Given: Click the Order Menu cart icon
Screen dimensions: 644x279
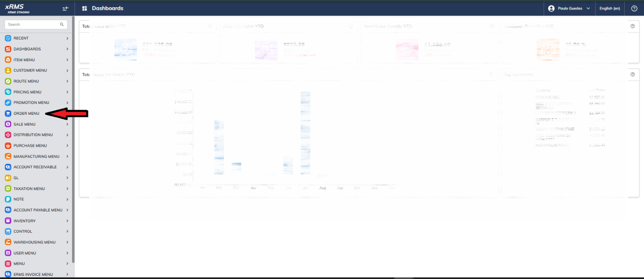Looking at the screenshot, I should tap(8, 113).
